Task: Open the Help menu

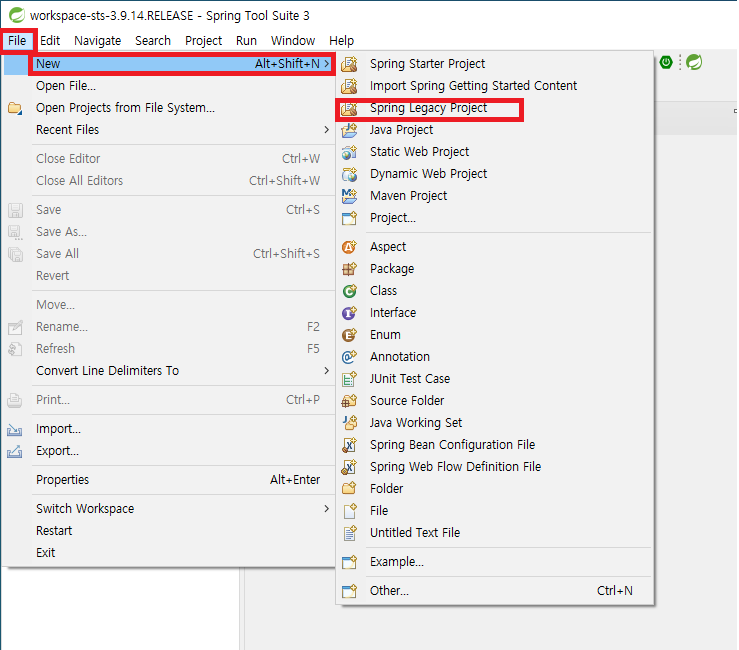Action: click(x=342, y=41)
